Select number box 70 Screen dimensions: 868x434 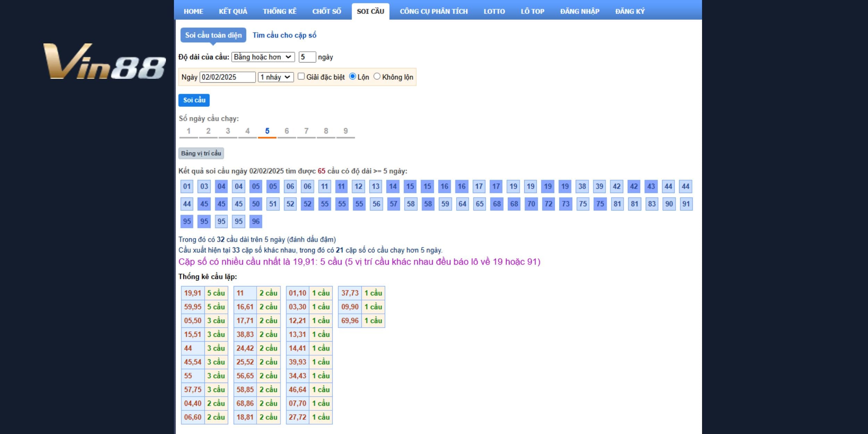click(x=531, y=204)
